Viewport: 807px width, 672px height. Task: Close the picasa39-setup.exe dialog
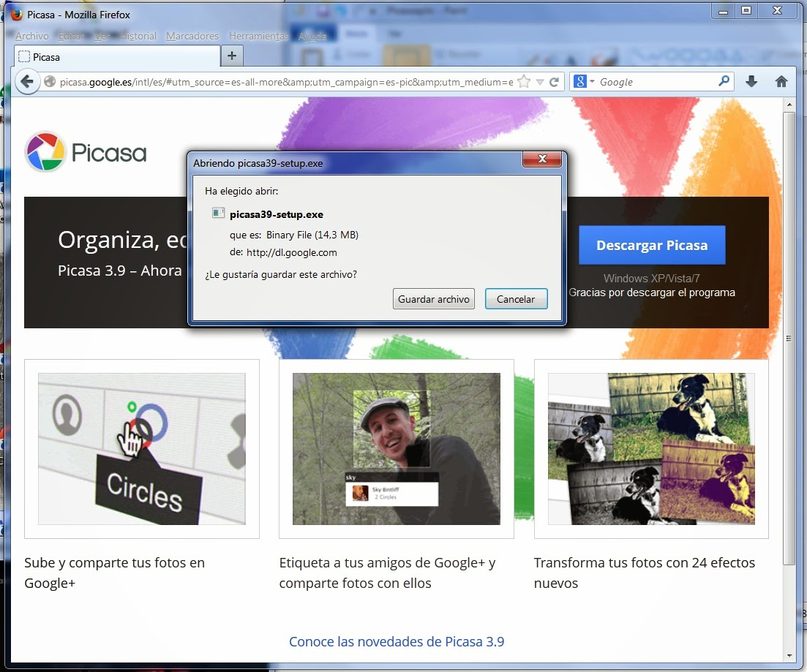(542, 159)
